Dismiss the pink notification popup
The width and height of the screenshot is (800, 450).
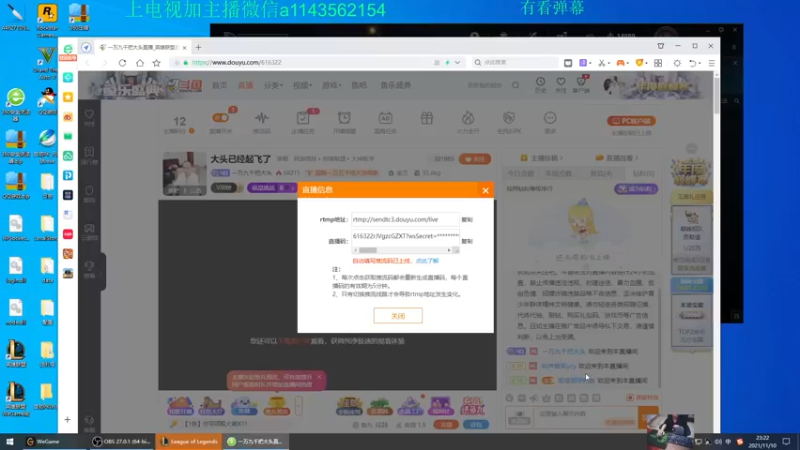coord(319,377)
